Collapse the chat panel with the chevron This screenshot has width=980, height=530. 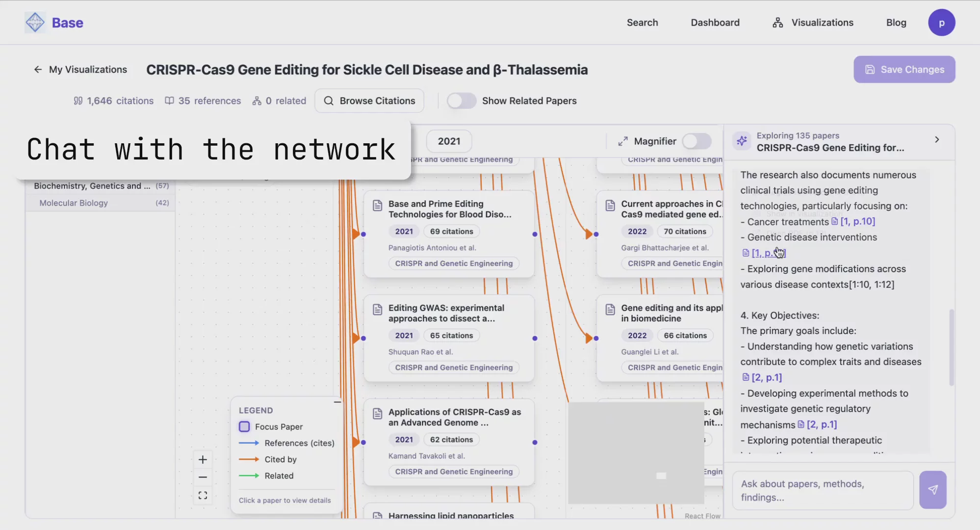937,140
